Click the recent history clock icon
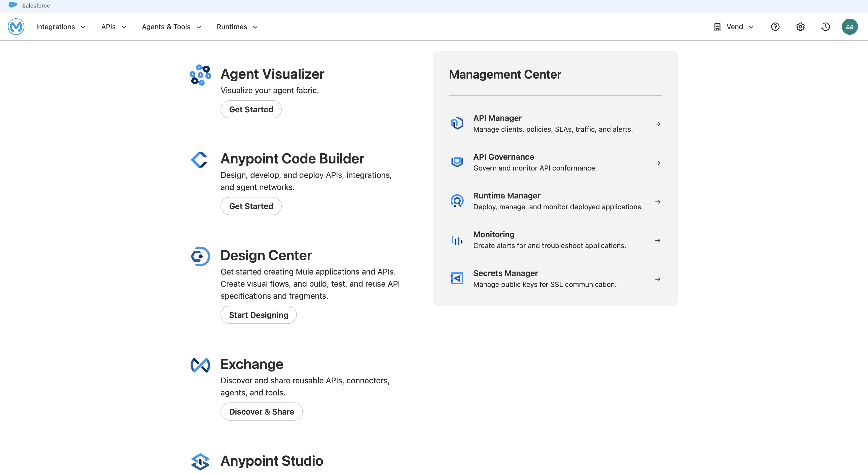 click(x=825, y=27)
